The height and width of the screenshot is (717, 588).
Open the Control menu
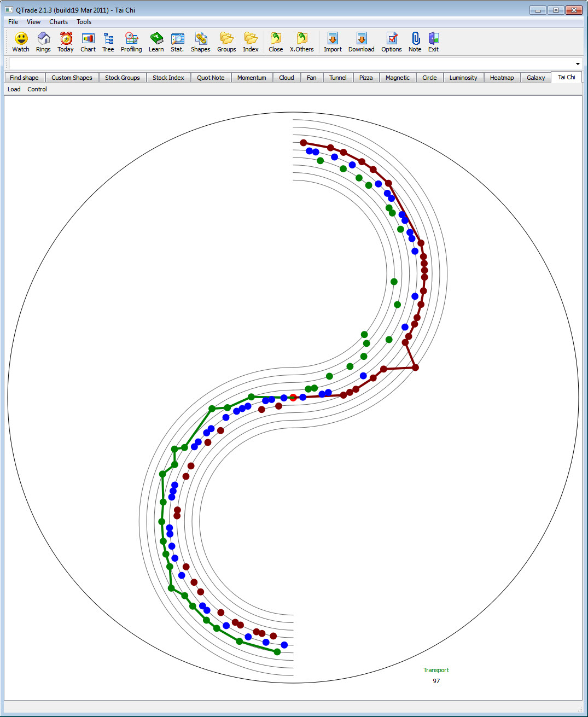(x=37, y=89)
